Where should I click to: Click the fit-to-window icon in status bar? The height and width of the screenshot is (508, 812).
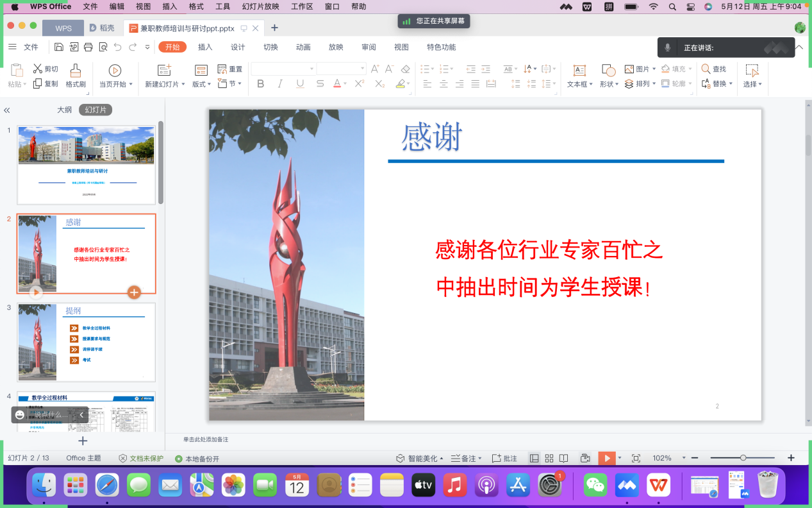(636, 458)
